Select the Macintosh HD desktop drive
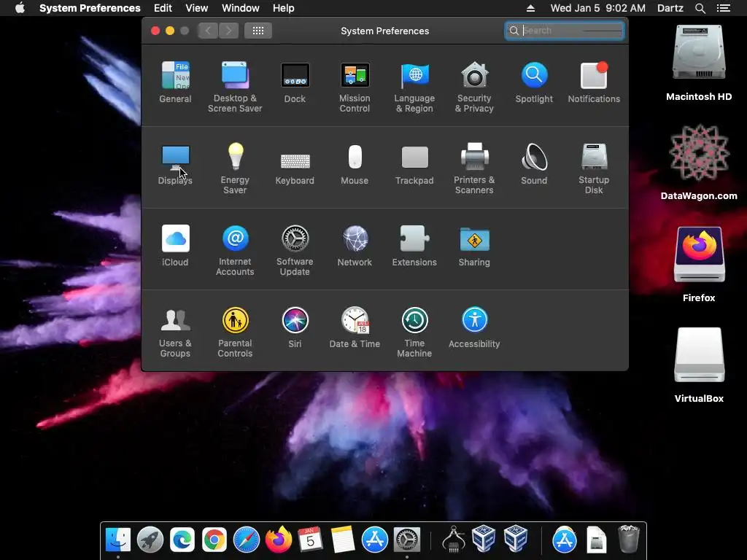 tap(699, 63)
